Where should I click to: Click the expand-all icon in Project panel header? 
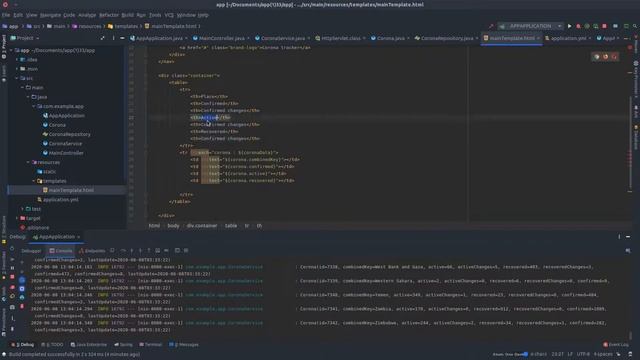[x=102, y=38]
